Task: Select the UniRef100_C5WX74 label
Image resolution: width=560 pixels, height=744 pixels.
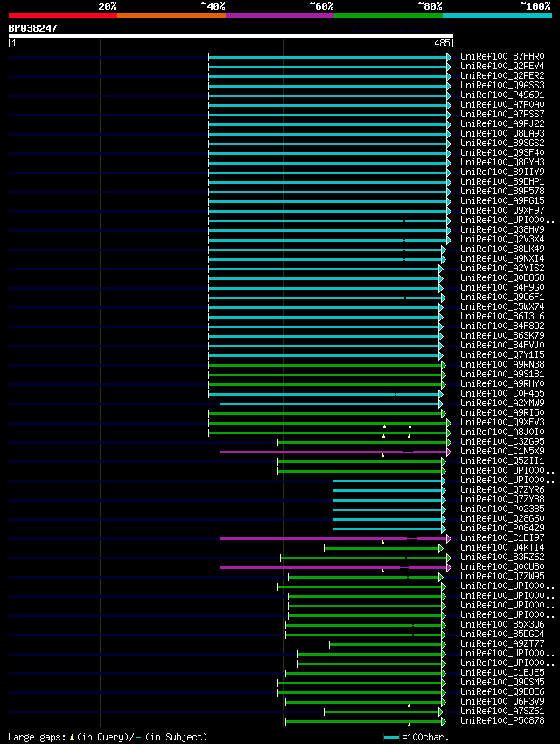Action: 502,306
